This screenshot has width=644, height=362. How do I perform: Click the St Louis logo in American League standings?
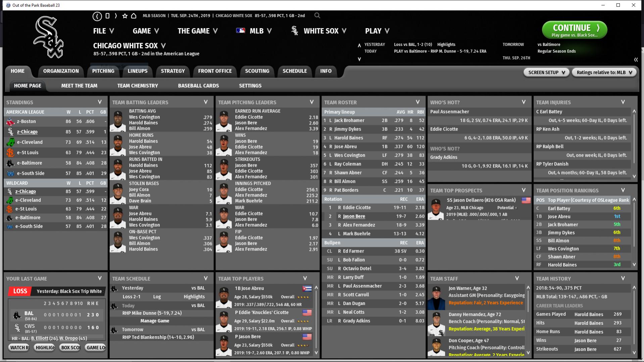(10, 153)
